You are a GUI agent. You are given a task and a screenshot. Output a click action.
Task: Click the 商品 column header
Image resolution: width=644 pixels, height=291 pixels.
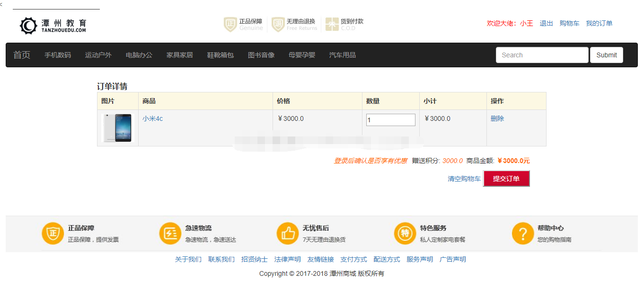(x=149, y=101)
